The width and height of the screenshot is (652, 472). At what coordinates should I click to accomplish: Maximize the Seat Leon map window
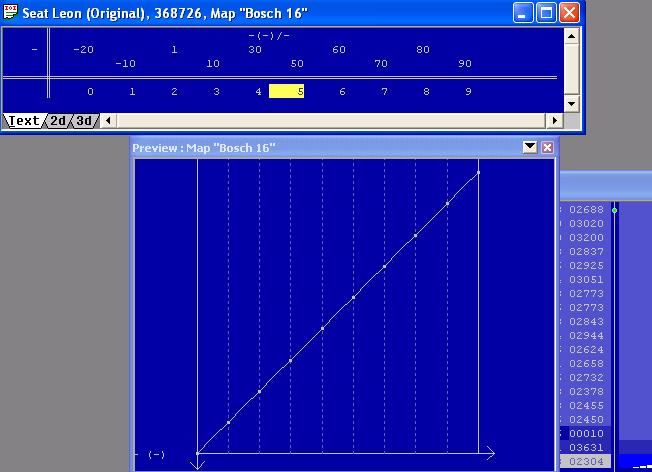pyautogui.click(x=546, y=12)
